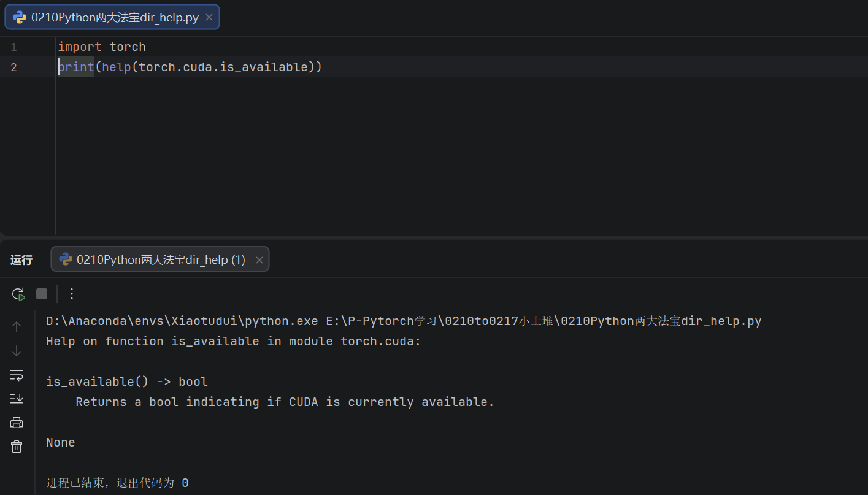Close the 0210Python两大法宝dir_help.py editor tab

209,17
